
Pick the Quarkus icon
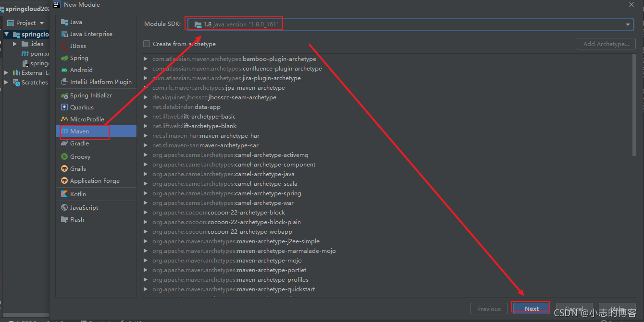[64, 107]
